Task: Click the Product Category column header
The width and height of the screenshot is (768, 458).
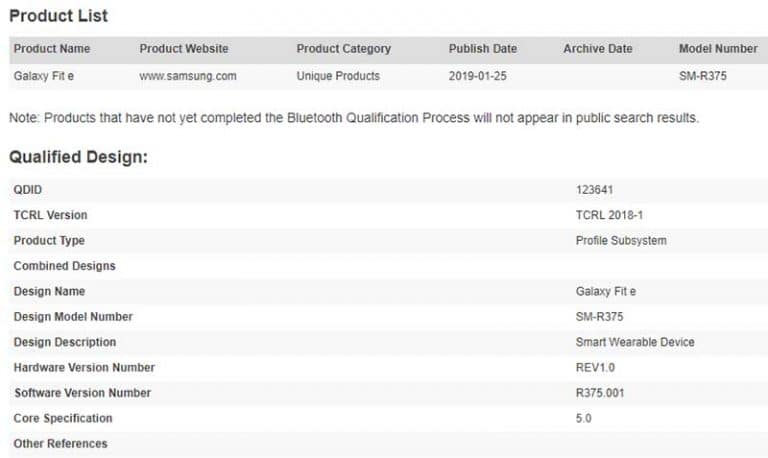Action: pos(343,49)
